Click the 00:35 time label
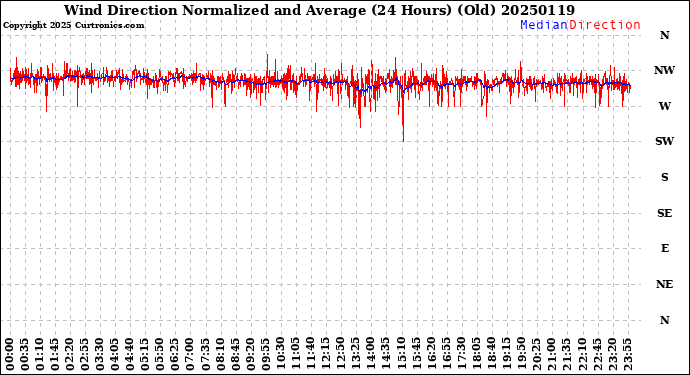 click(25, 354)
